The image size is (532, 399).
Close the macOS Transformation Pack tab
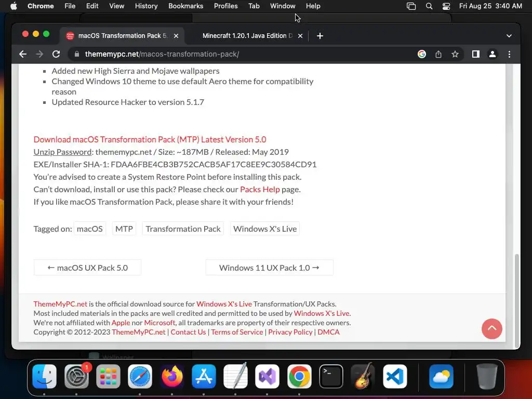176,36
